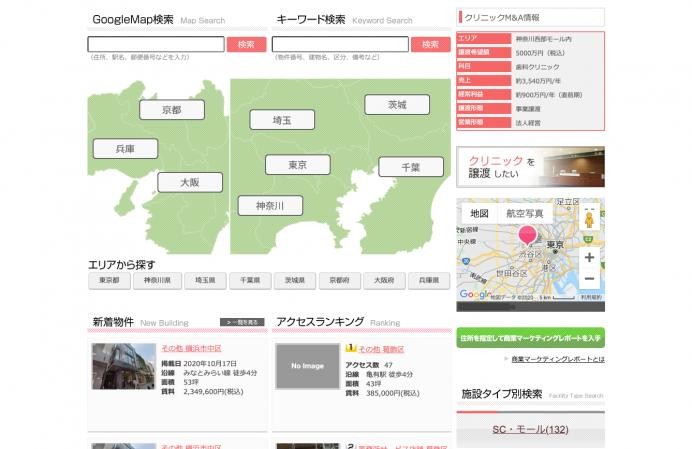Click the 検索 button next to keyword search
The width and height of the screenshot is (692, 449).
pyautogui.click(x=430, y=45)
